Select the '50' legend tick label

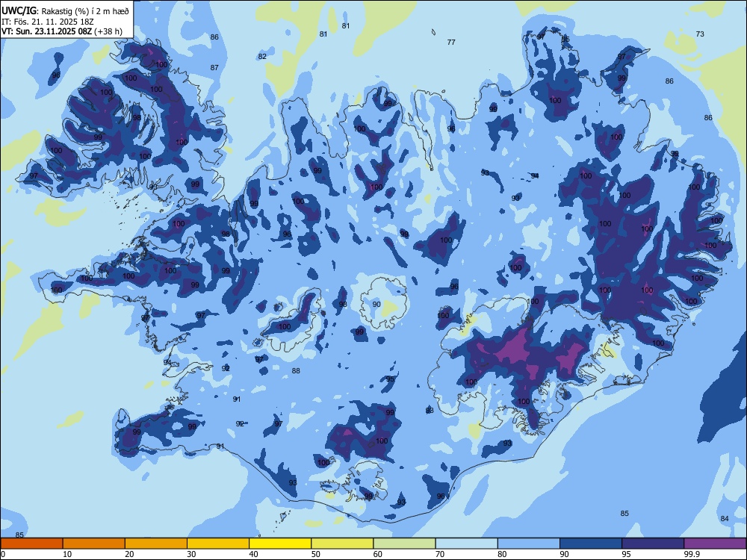click(316, 554)
